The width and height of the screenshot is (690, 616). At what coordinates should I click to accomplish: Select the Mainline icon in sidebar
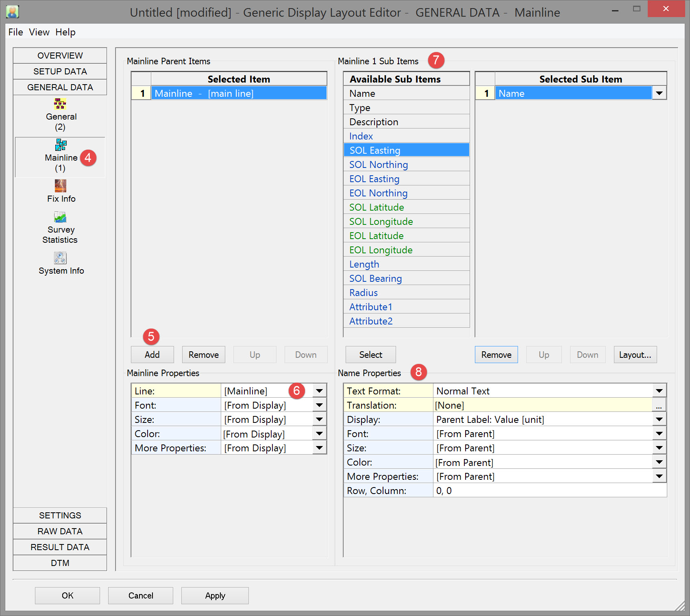coord(61,145)
